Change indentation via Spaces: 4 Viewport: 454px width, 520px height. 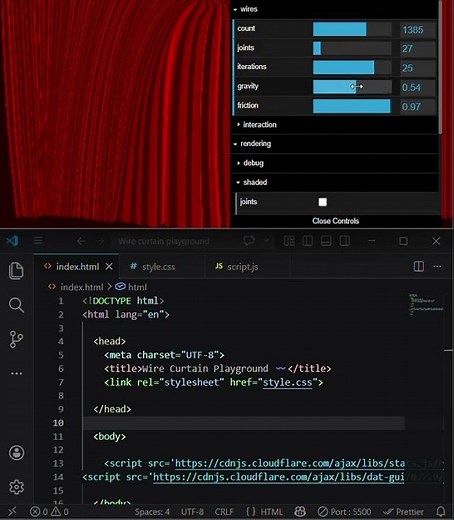coord(152,512)
